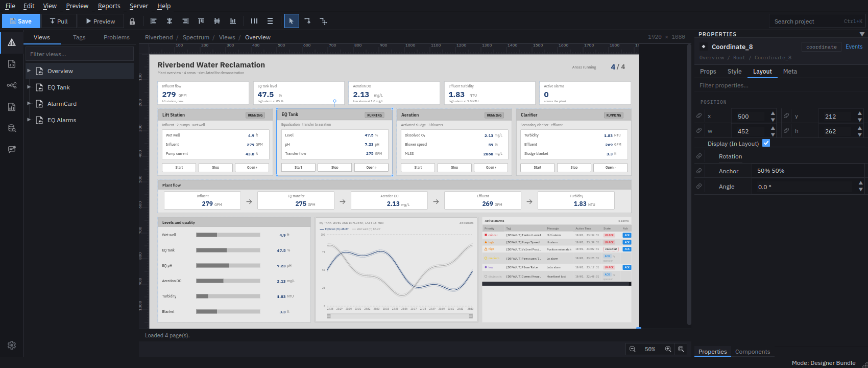This screenshot has width=868, height=368.
Task: Open the reports chart icon in the left sidebar
Action: click(x=12, y=107)
